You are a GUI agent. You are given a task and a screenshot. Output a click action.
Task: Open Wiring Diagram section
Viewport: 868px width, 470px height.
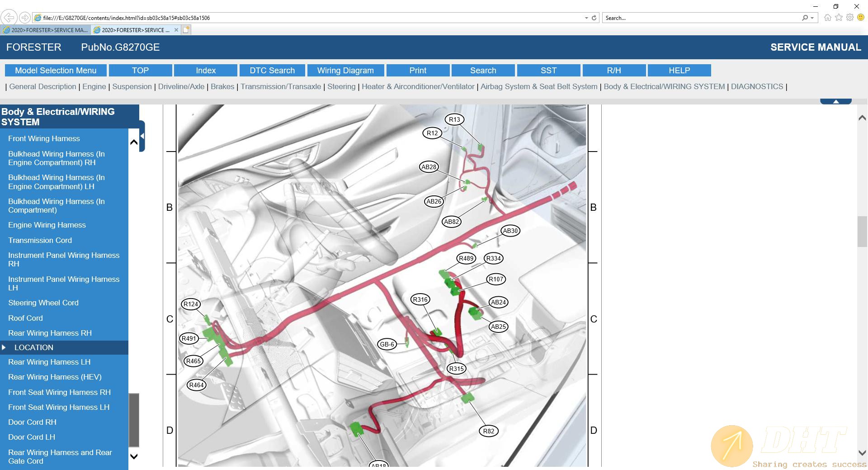345,71
